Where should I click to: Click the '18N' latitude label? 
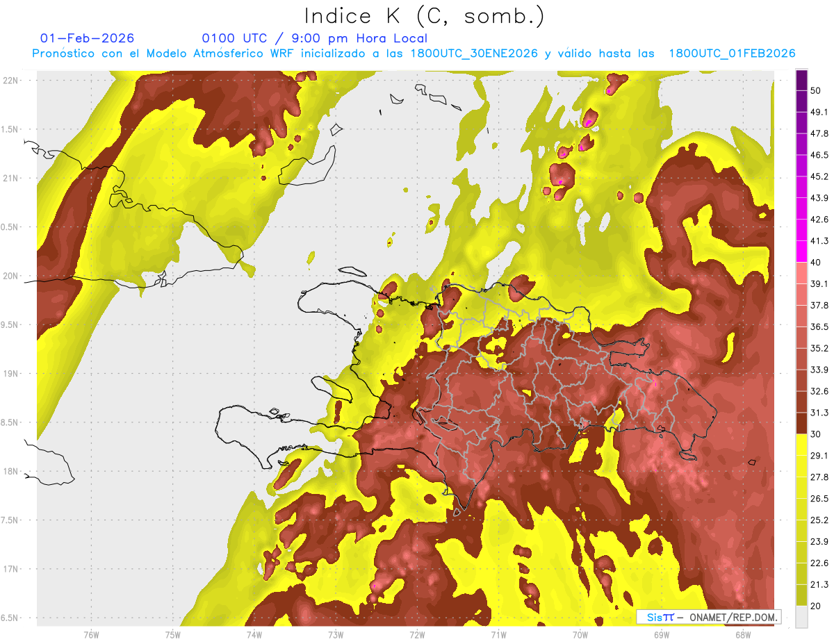point(11,472)
